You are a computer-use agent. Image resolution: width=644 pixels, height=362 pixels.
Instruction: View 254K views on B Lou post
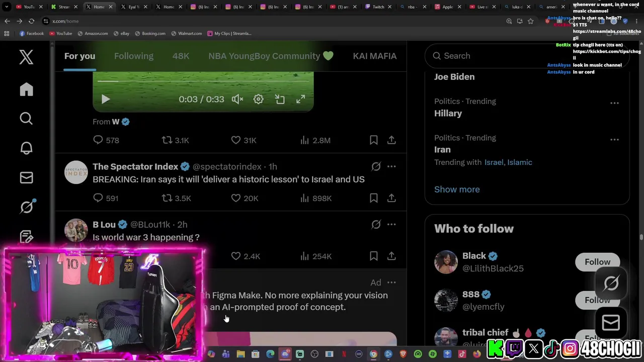315,256
